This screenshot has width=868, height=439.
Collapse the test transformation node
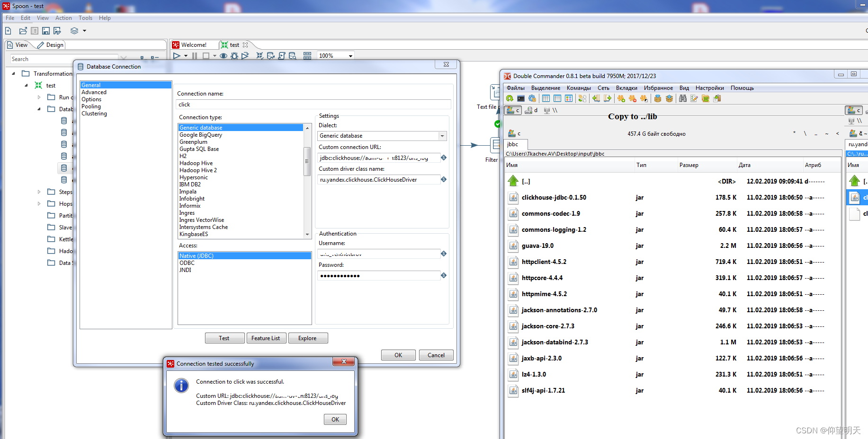click(26, 85)
